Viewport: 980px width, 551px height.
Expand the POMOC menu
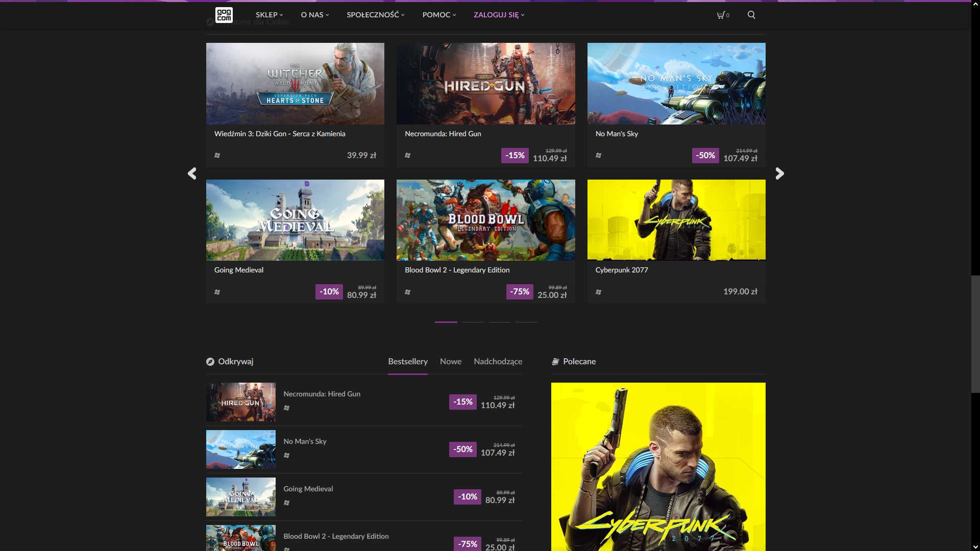coord(439,15)
